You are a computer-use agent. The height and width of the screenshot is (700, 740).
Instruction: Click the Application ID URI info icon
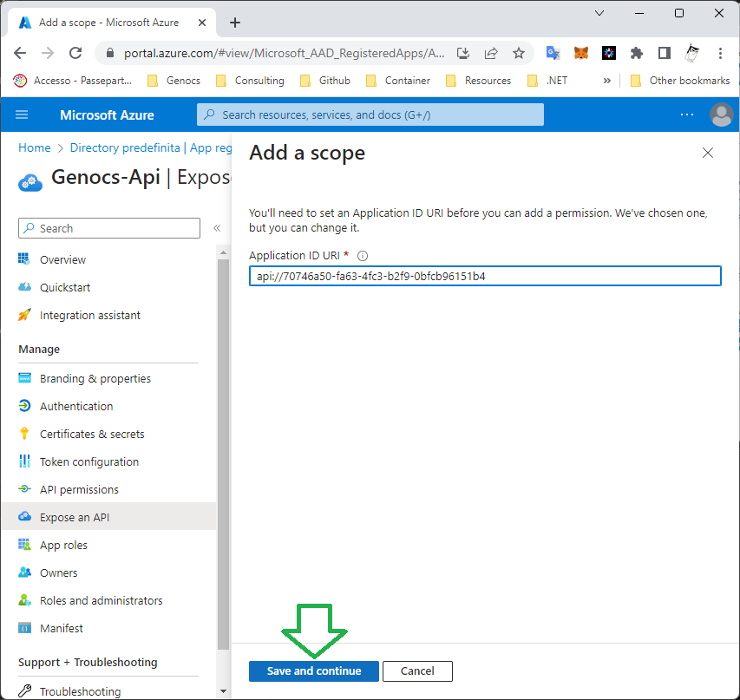[x=363, y=256]
